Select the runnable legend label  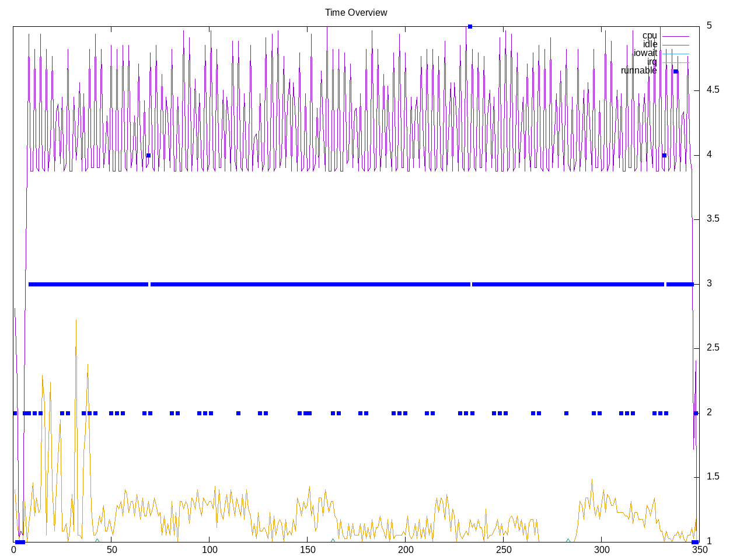pyautogui.click(x=638, y=71)
